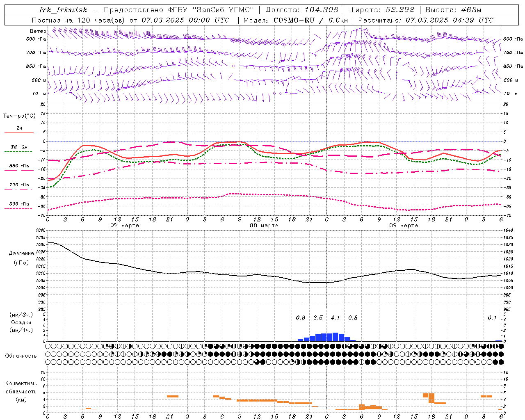The width and height of the screenshot is (525, 420).
Task: Click the Осадки precipitation label
Action: point(21,322)
